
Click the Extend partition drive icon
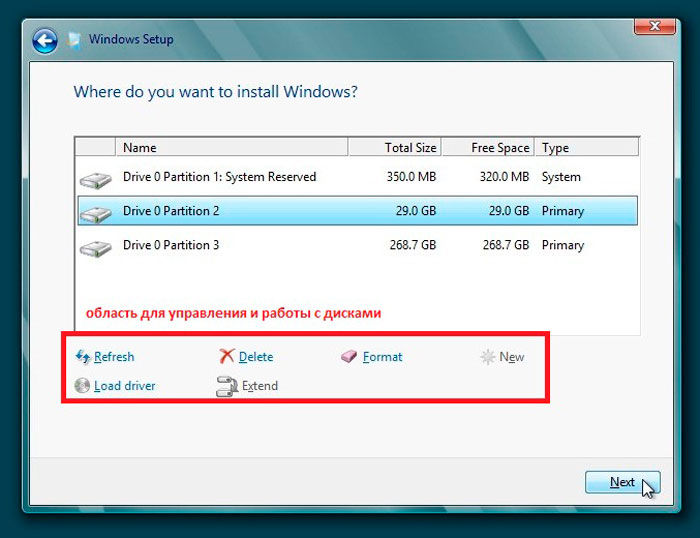[x=227, y=387]
